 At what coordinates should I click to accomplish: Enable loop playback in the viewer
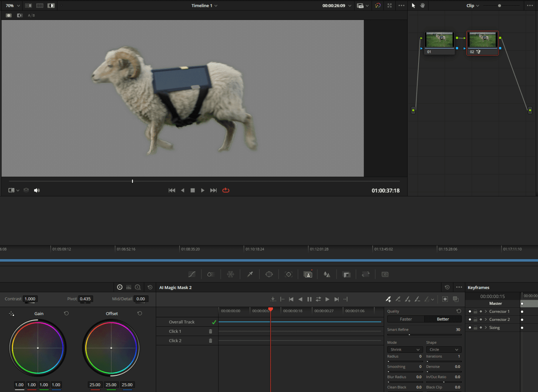coord(226,190)
